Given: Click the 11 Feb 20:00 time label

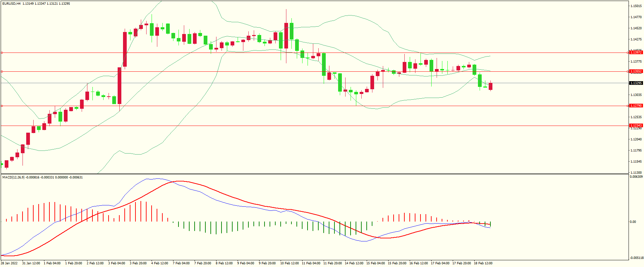Looking at the screenshot, I should 332,263.
